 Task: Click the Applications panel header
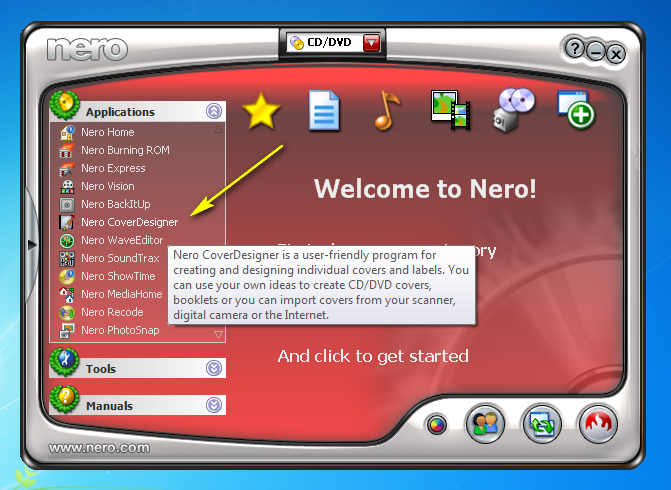click(x=137, y=112)
